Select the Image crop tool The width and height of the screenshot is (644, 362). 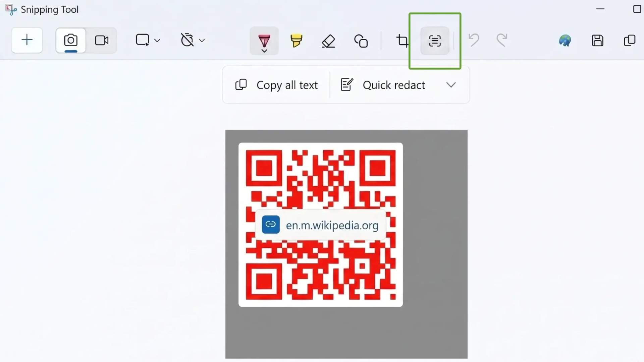(402, 41)
